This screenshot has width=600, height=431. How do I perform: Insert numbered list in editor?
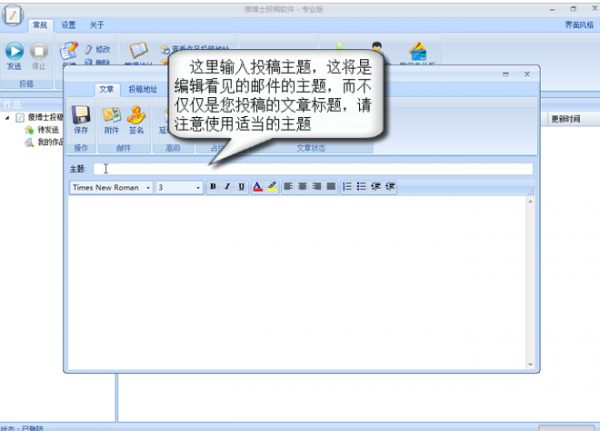click(x=347, y=186)
